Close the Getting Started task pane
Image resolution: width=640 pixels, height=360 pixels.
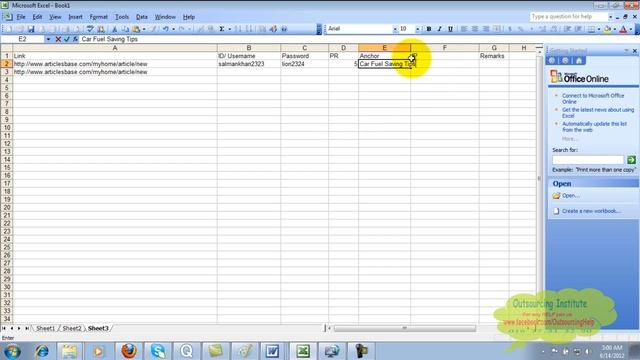(x=635, y=51)
